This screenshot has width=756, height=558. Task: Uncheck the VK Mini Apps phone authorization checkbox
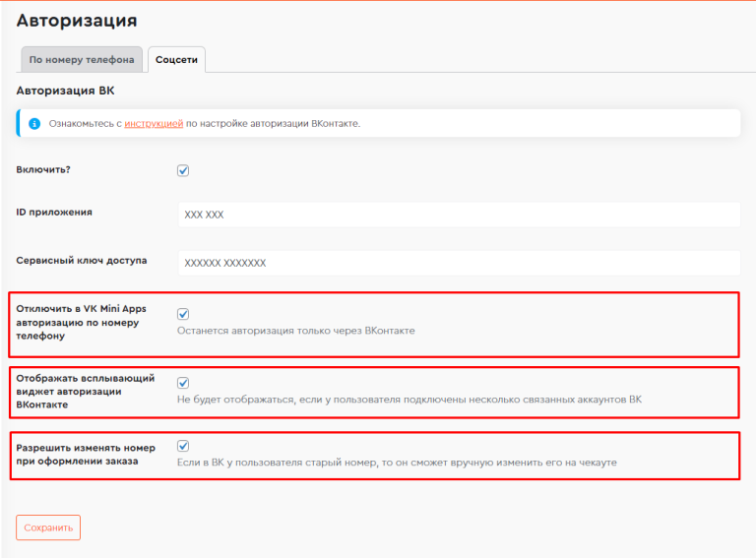click(x=183, y=314)
